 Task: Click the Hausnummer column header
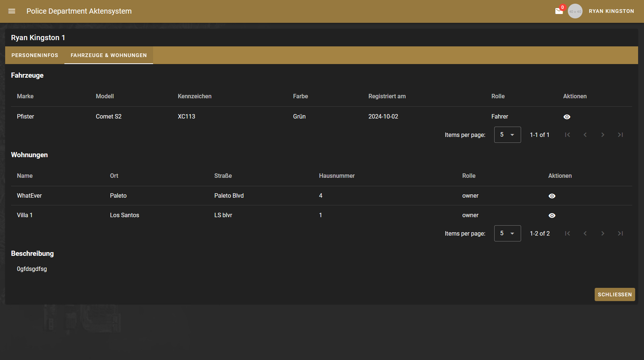point(337,176)
